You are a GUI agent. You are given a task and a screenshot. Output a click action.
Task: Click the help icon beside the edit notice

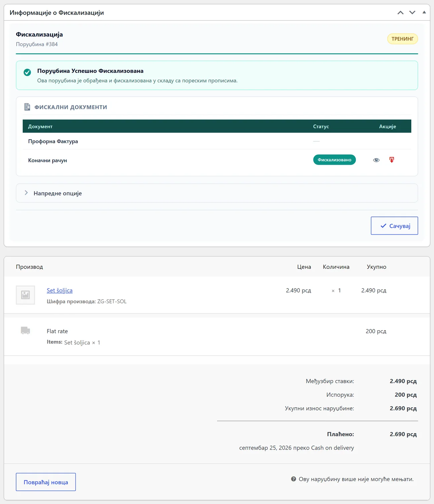point(293,479)
